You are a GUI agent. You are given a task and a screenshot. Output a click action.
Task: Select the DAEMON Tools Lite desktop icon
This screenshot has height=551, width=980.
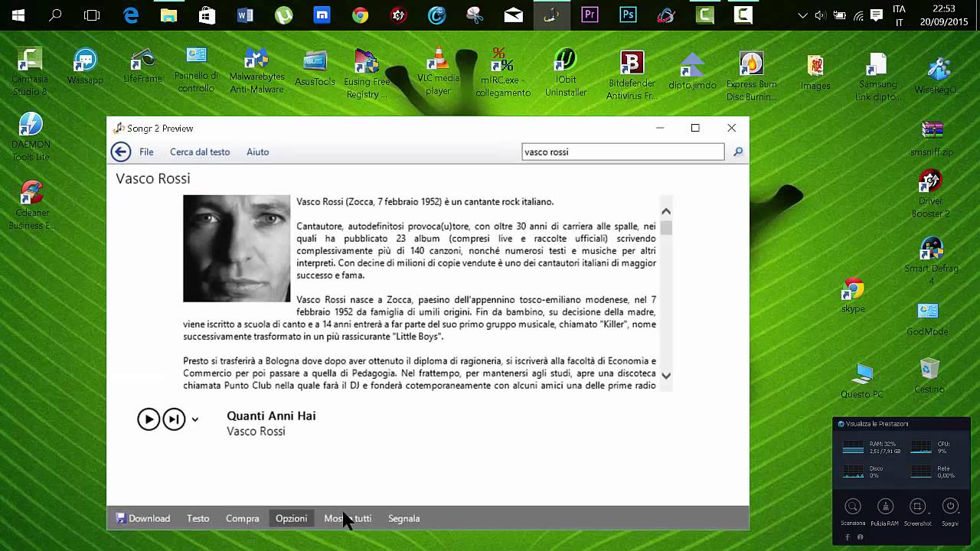pyautogui.click(x=31, y=137)
